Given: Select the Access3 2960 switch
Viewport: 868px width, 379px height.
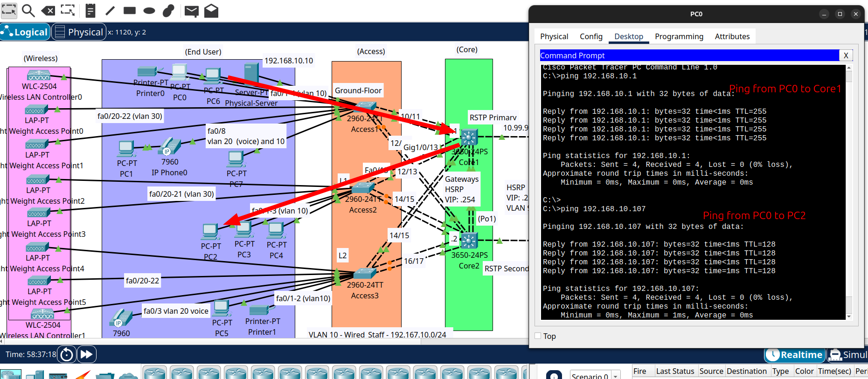Looking at the screenshot, I should tap(365, 273).
